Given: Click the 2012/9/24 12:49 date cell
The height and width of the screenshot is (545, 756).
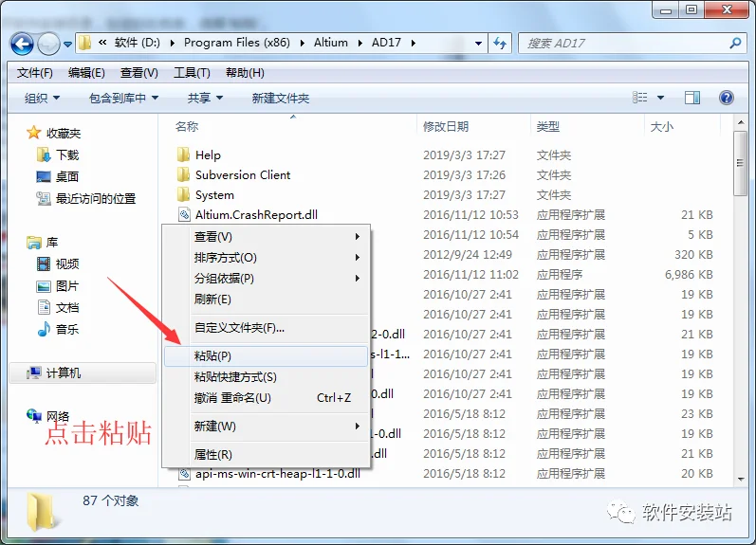Looking at the screenshot, I should click(468, 254).
